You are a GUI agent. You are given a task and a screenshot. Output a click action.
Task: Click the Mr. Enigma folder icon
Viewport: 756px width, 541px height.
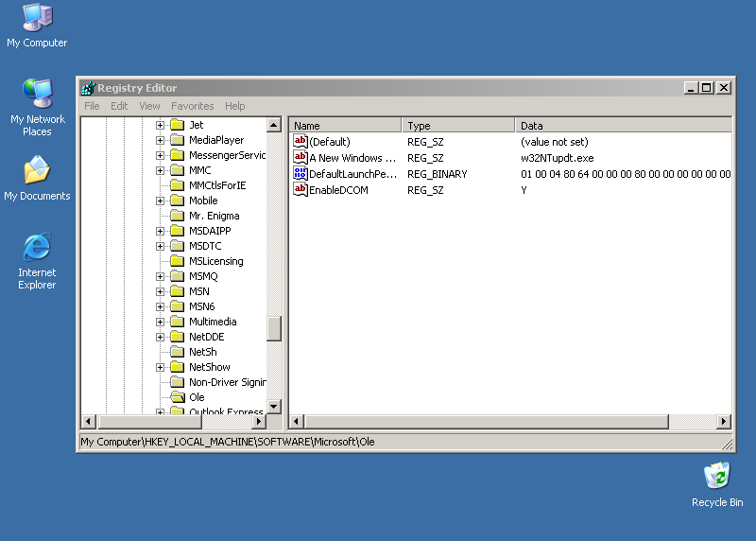point(178,216)
